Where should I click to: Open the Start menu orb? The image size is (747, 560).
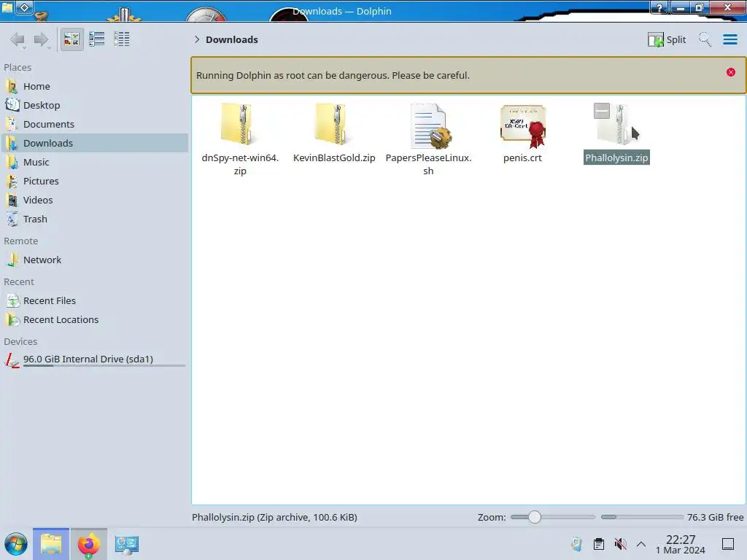16,544
